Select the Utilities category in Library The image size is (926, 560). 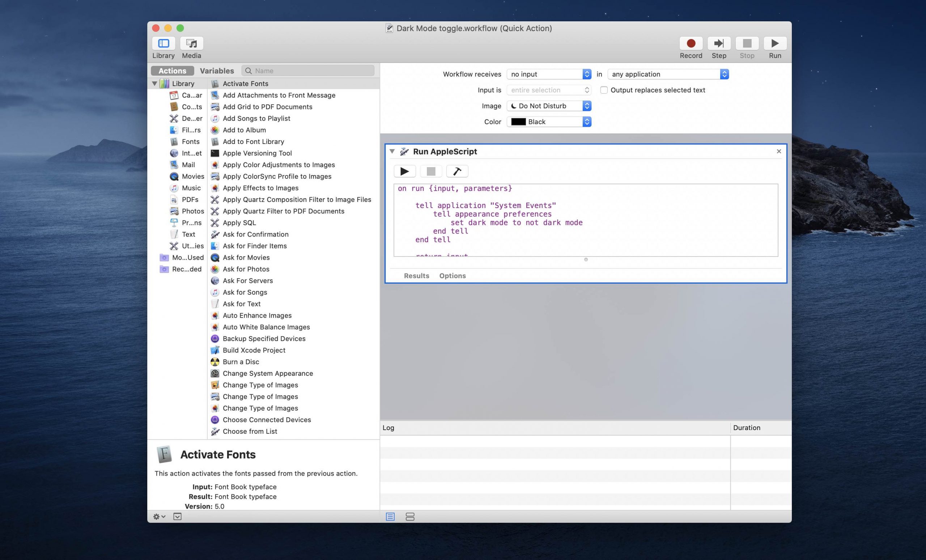[187, 246]
